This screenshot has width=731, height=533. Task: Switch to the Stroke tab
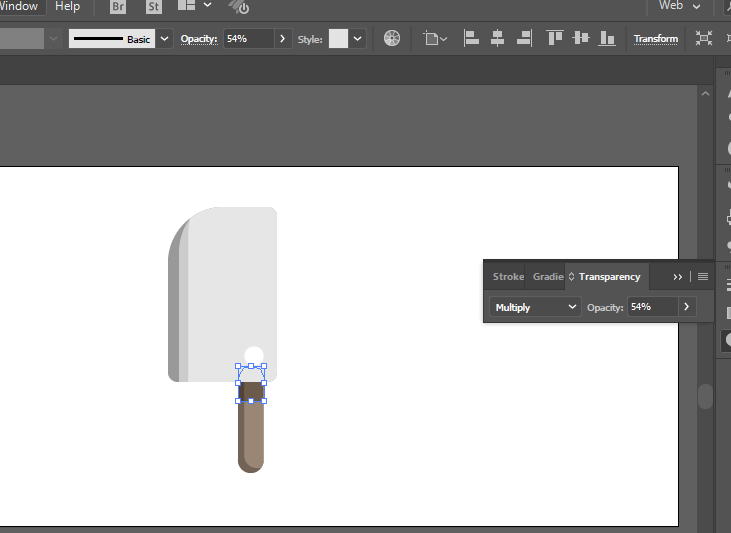point(508,277)
